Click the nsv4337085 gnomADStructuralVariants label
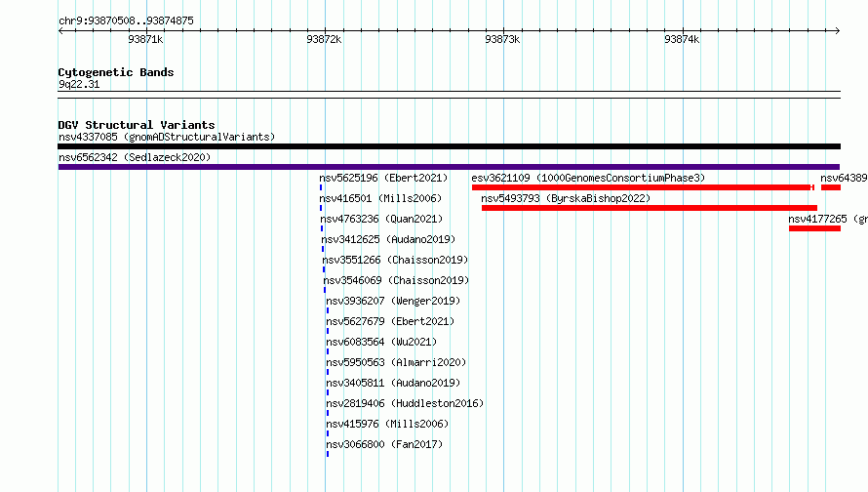Viewport: 868px width, 492px height. click(167, 137)
